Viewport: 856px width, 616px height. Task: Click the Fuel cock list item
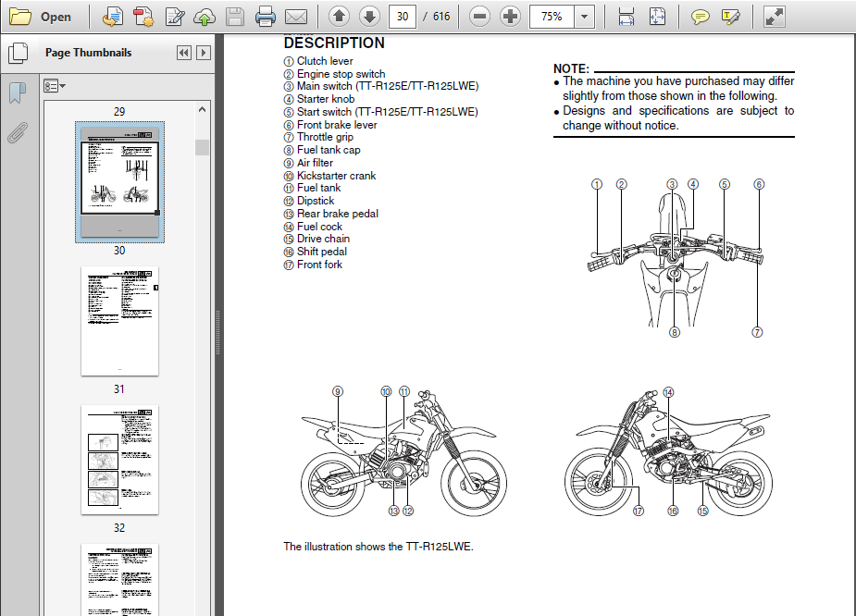(x=313, y=227)
